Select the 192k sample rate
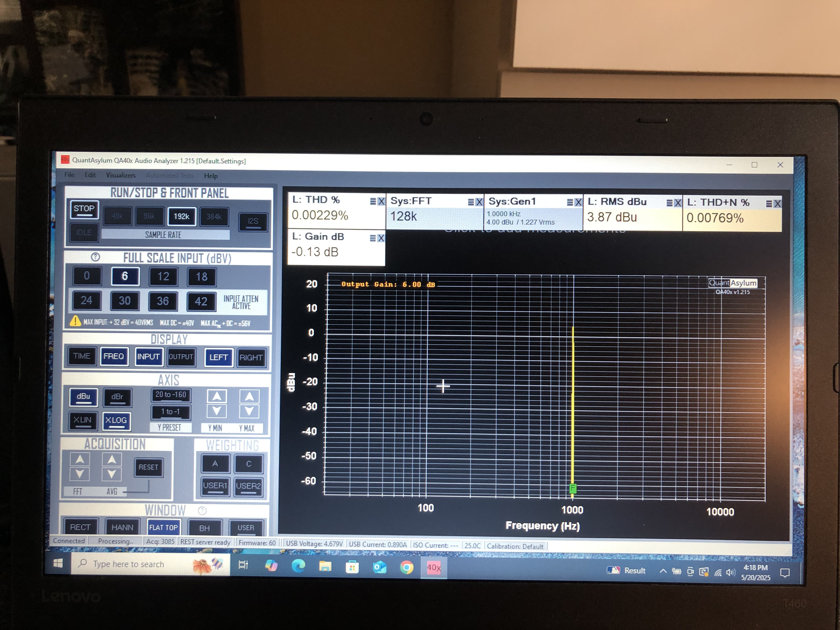 181,216
